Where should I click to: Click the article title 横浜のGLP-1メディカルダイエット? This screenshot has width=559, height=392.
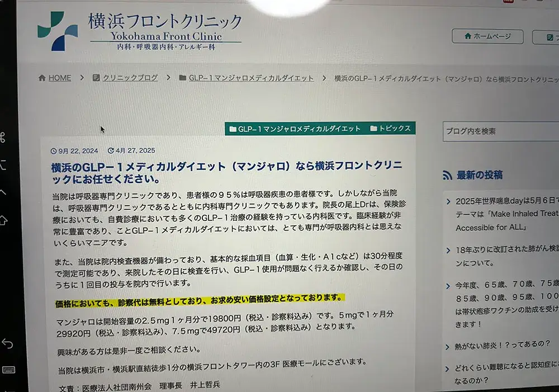coord(227,172)
